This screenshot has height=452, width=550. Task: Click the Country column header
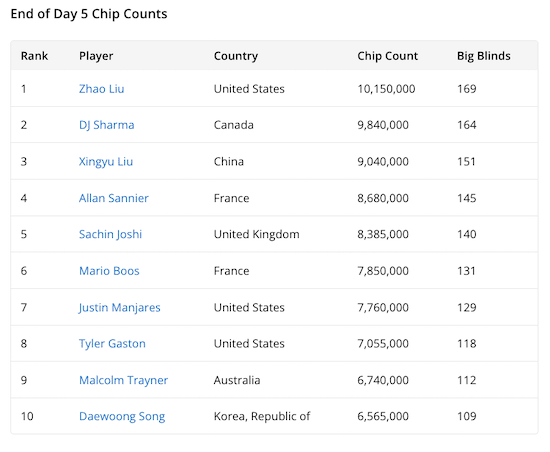click(x=236, y=56)
